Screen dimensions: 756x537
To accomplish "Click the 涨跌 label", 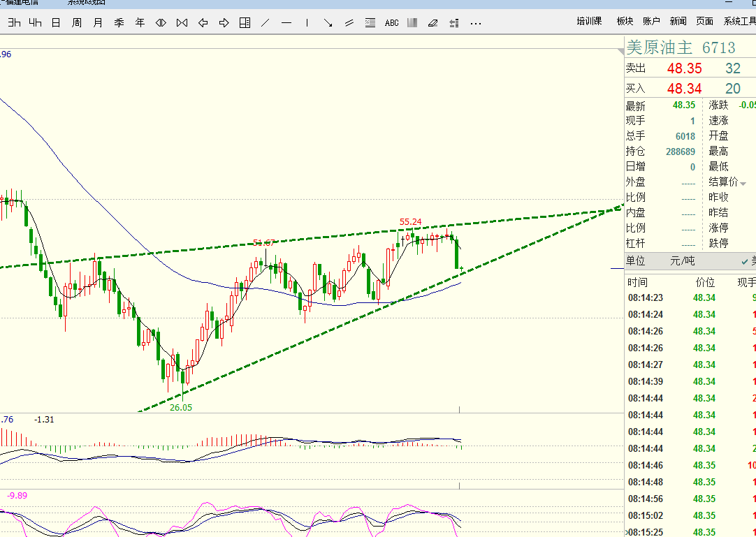I will click(x=718, y=105).
